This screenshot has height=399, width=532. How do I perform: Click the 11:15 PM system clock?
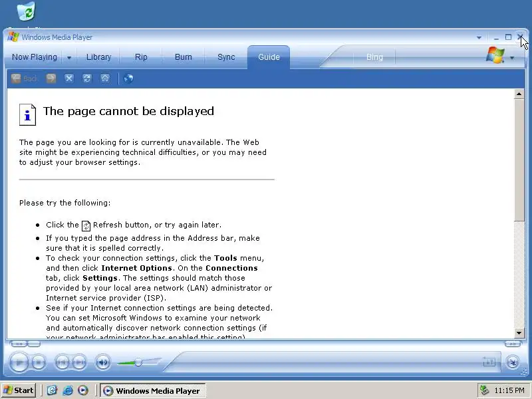pyautogui.click(x=509, y=390)
